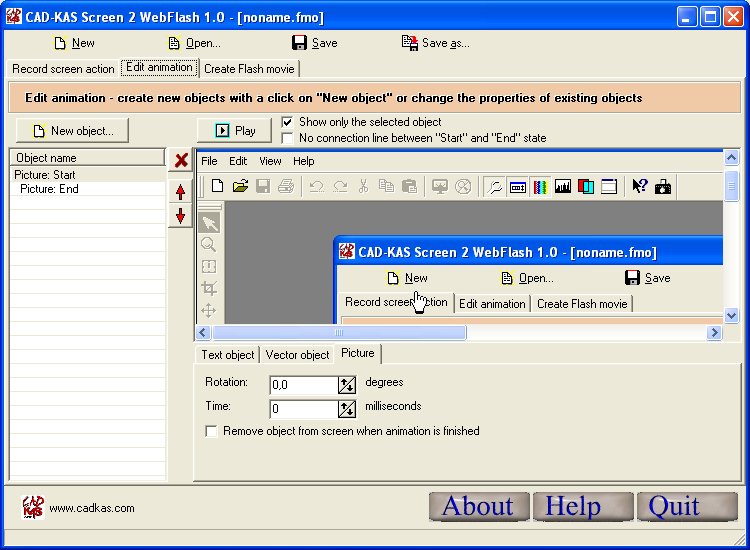Screen dimensions: 750x550
Task: Click the undo arrow icon
Action: tap(317, 186)
